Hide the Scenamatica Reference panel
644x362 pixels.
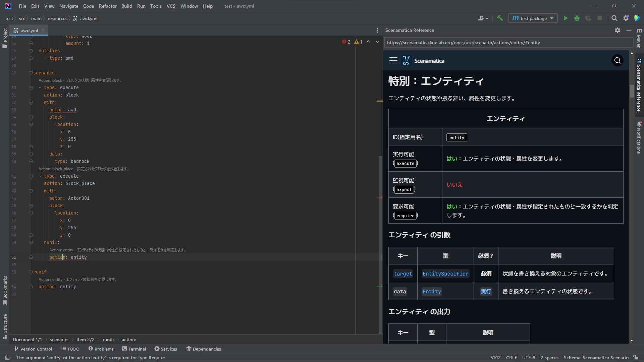(629, 30)
